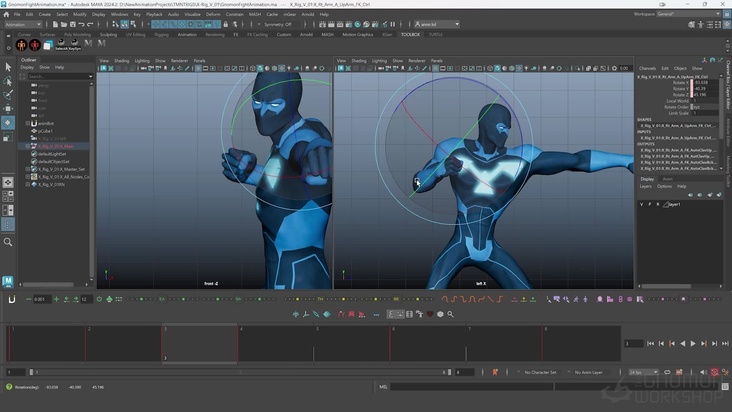
Task: Activate the Lasso Select tool
Action: click(x=8, y=81)
